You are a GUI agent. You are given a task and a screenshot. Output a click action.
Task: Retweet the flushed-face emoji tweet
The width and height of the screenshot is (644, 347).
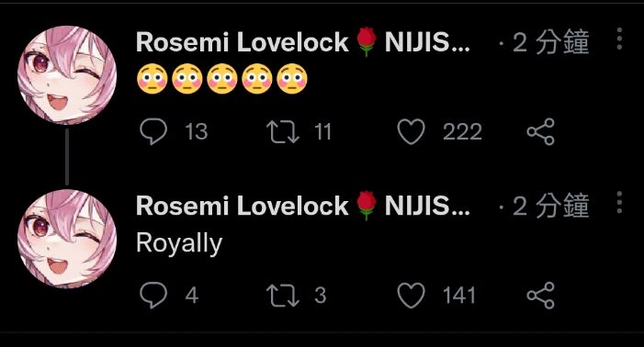(x=283, y=131)
